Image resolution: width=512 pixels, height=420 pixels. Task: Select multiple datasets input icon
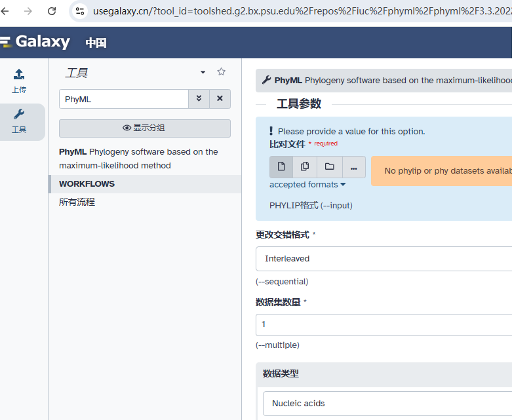[305, 167]
